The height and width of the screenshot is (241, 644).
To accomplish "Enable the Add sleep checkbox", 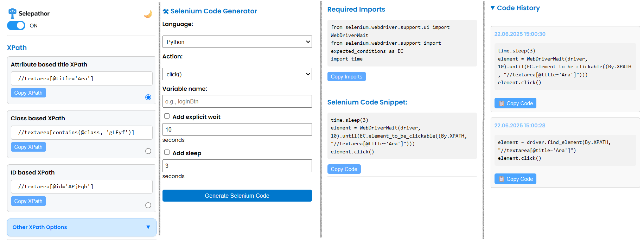I will [167, 152].
